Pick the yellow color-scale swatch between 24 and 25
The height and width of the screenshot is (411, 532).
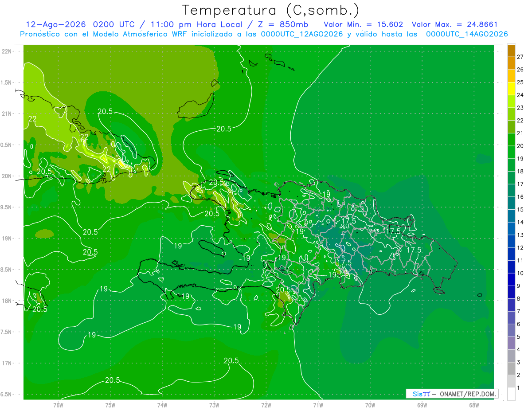pyautogui.click(x=511, y=89)
